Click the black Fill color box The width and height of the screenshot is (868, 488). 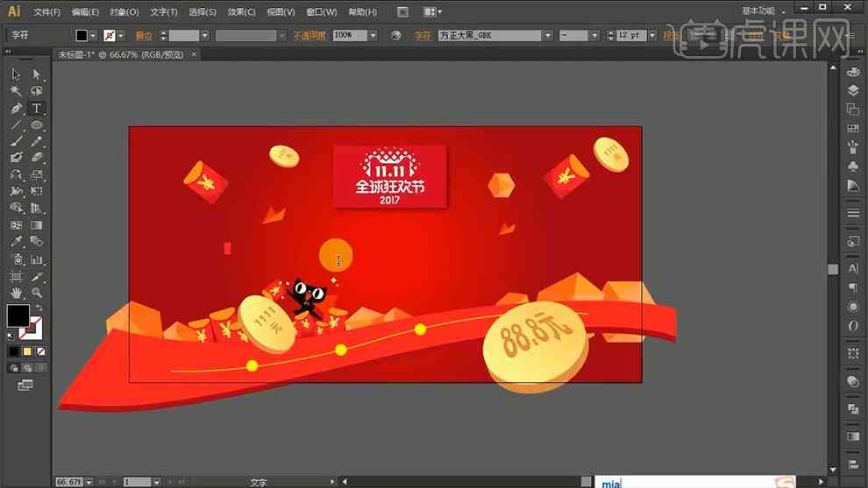click(x=18, y=315)
